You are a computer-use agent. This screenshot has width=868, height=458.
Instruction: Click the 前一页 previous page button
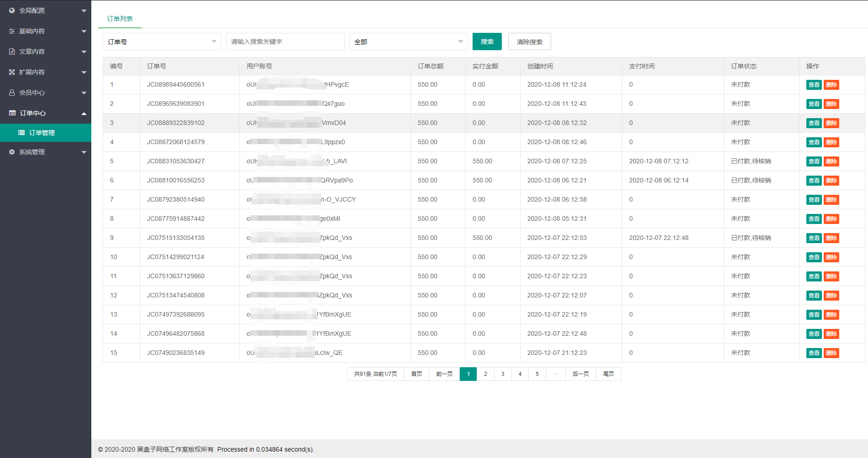point(444,374)
